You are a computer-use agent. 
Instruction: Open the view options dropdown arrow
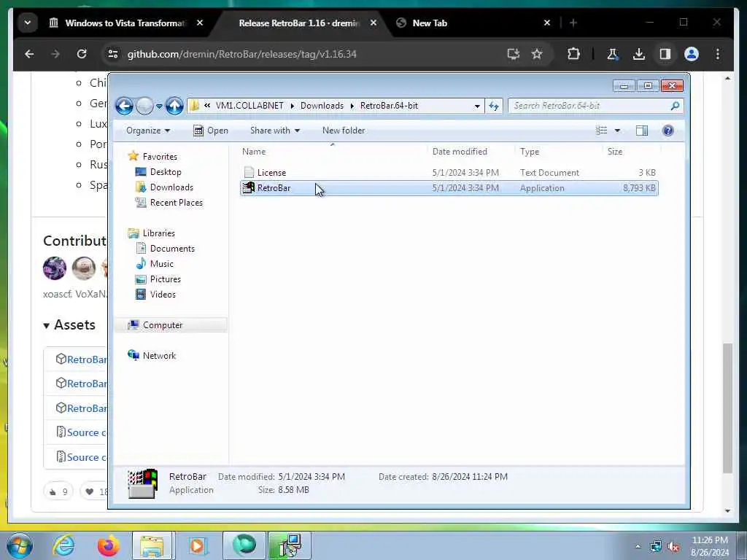coord(617,131)
